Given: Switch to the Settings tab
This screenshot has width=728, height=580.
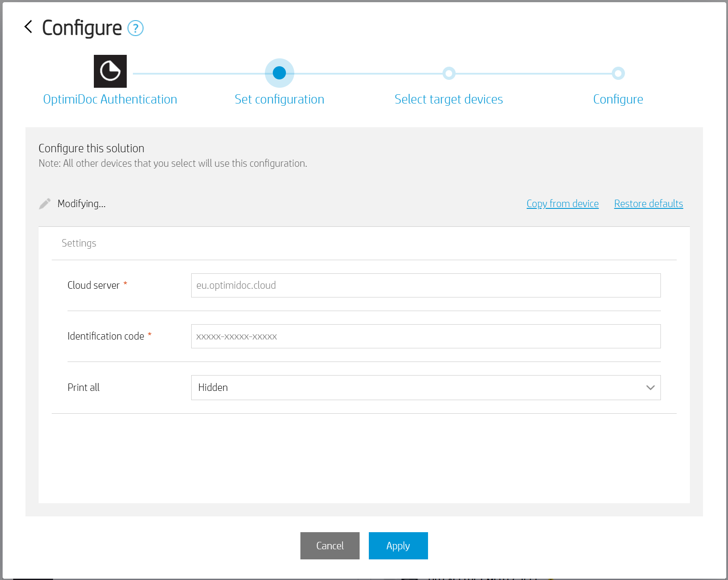Looking at the screenshot, I should point(79,243).
